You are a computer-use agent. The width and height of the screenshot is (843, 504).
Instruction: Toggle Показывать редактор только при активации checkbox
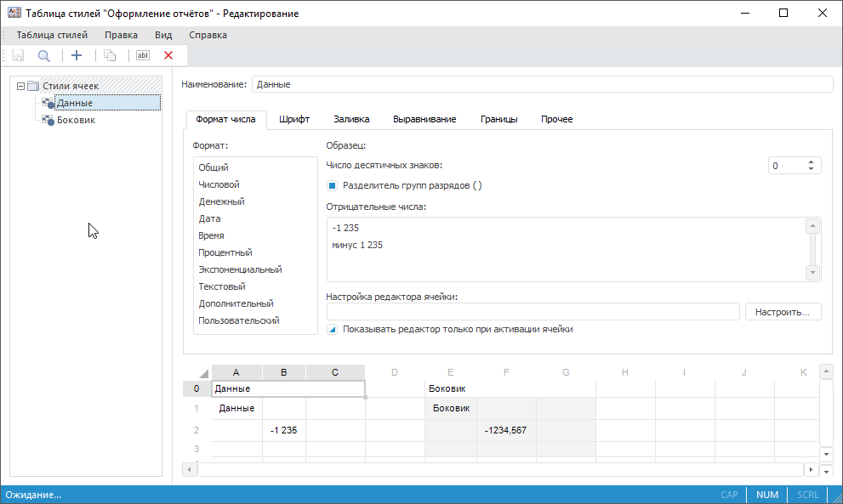[x=333, y=329]
